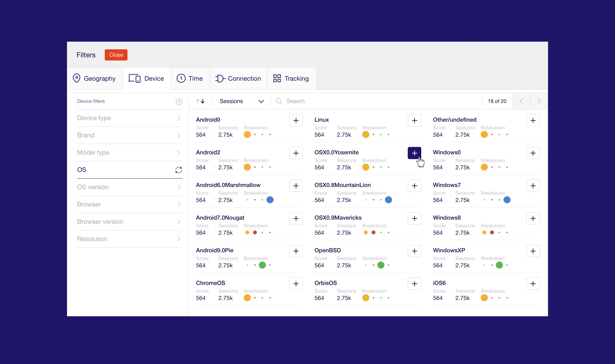Screen dimensions: 615x364
Task: Close the Filters panel
Action: point(116,55)
